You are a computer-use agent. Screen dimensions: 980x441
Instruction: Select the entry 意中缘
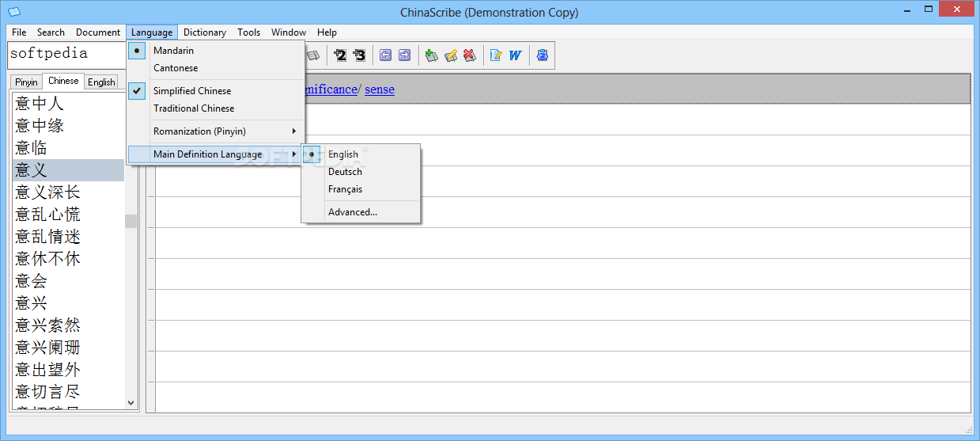(67, 126)
